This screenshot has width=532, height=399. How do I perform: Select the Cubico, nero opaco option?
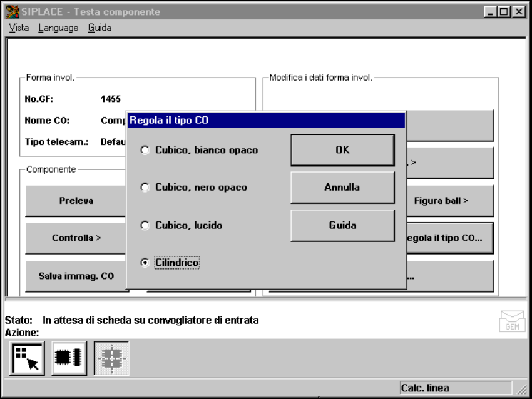pos(145,188)
